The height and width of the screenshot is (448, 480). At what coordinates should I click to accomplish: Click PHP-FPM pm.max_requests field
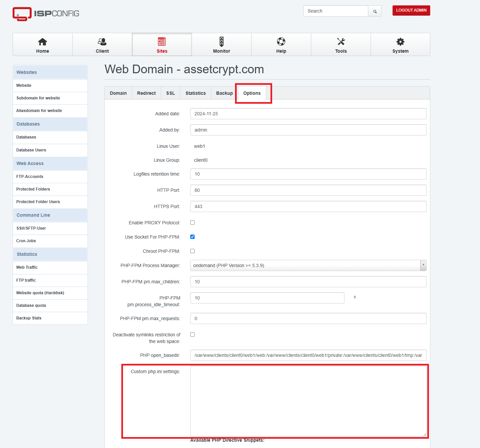308,318
